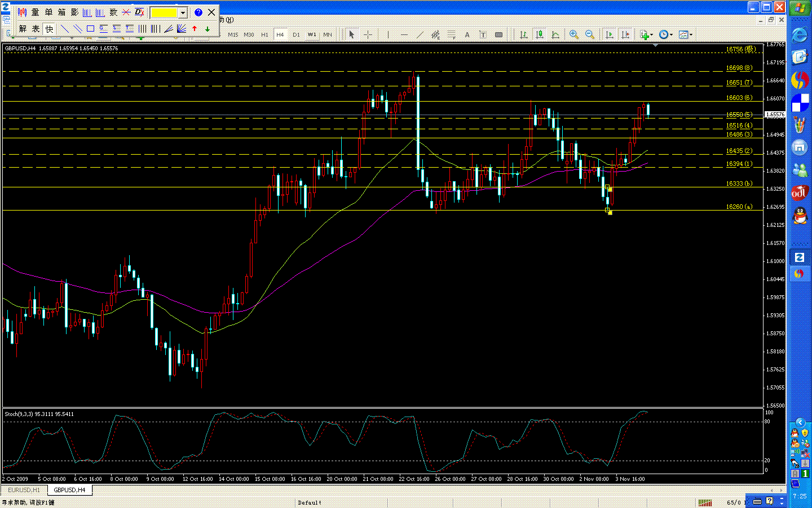Open the QQ penguin icon in side bar
The image size is (812, 508).
tap(800, 216)
